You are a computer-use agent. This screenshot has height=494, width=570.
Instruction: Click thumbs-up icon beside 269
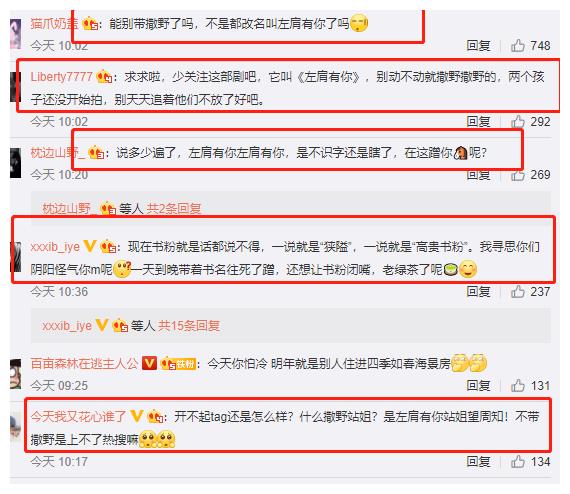point(518,175)
